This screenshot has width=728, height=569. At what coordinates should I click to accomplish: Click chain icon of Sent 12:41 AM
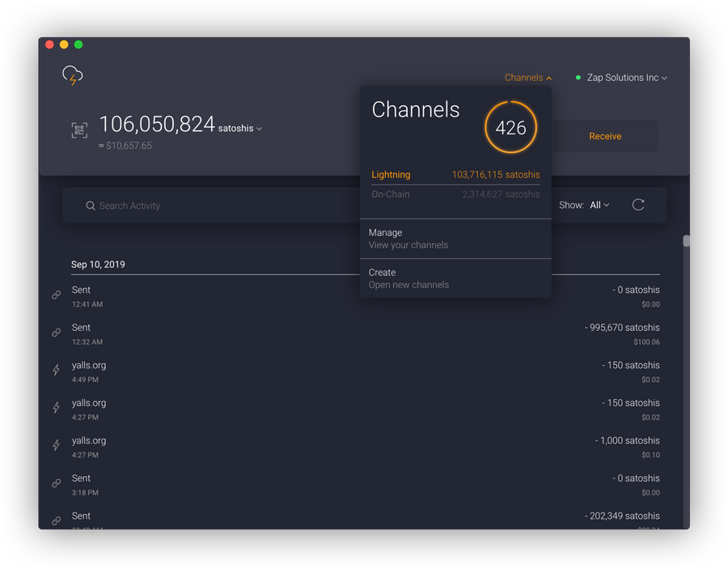[x=56, y=295]
